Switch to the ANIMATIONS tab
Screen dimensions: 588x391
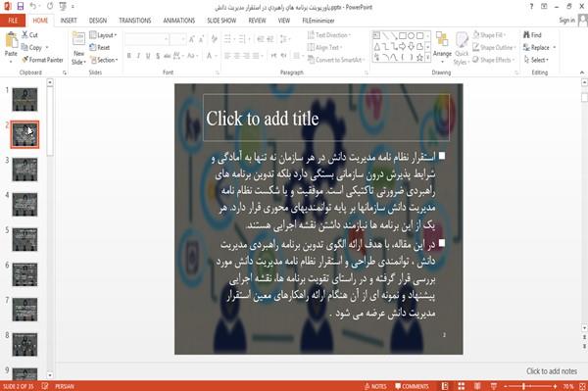(179, 21)
